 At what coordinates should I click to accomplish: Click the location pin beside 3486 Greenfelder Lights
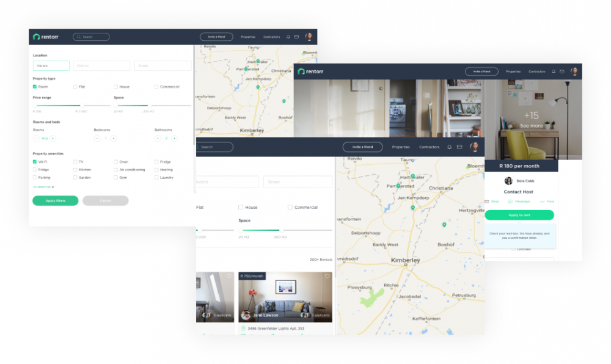(244, 329)
